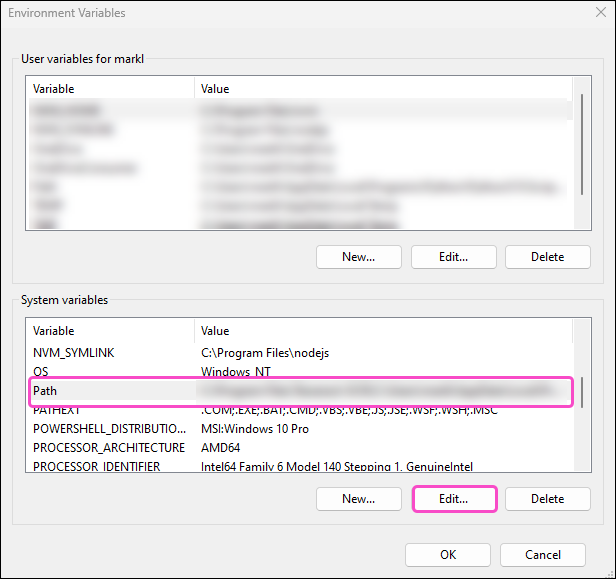Click Edit under User variables
Viewport: 616px width, 579px height.
pos(454,257)
